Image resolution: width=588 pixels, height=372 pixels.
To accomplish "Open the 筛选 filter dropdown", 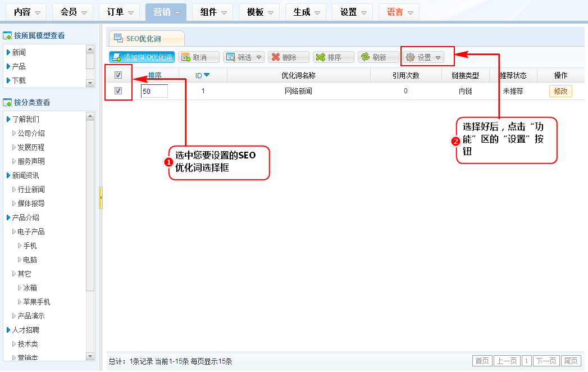I will coord(244,57).
